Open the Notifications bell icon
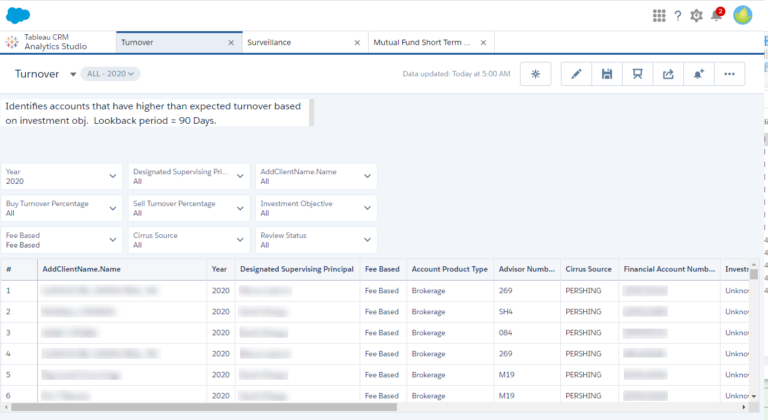768x420 pixels. pos(717,15)
